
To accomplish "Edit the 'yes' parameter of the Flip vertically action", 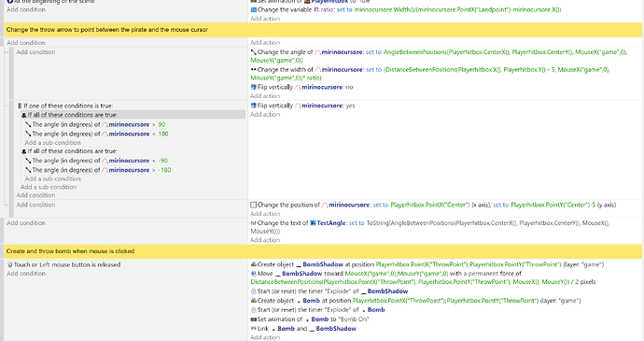I will coord(350,106).
